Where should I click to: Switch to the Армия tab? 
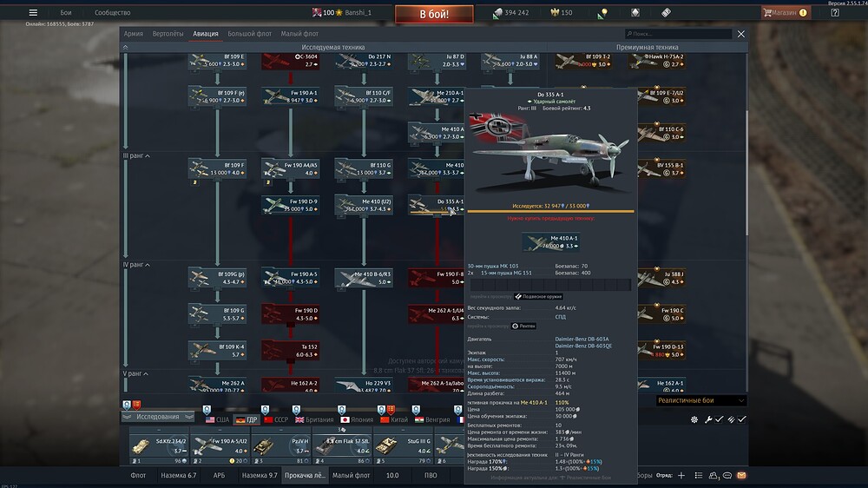coord(134,34)
